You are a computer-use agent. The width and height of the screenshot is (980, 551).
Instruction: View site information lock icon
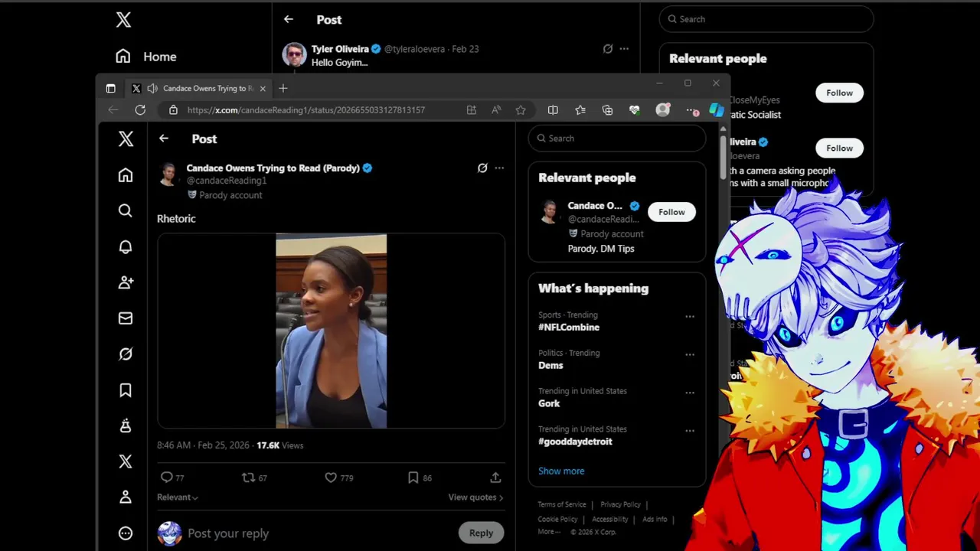click(x=173, y=110)
